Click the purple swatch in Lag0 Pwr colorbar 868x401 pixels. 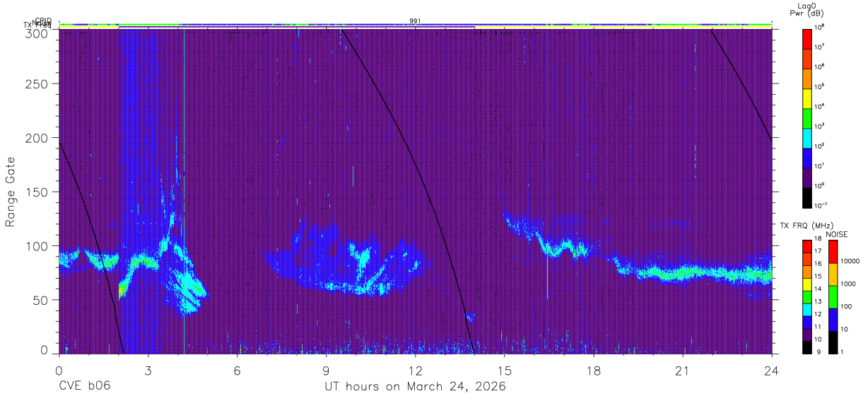[807, 178]
